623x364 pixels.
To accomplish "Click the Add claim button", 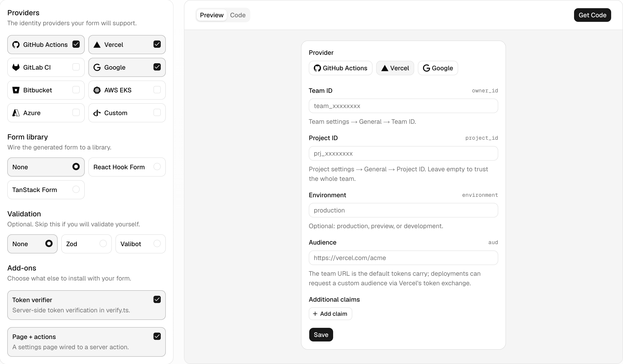I will click(x=330, y=314).
